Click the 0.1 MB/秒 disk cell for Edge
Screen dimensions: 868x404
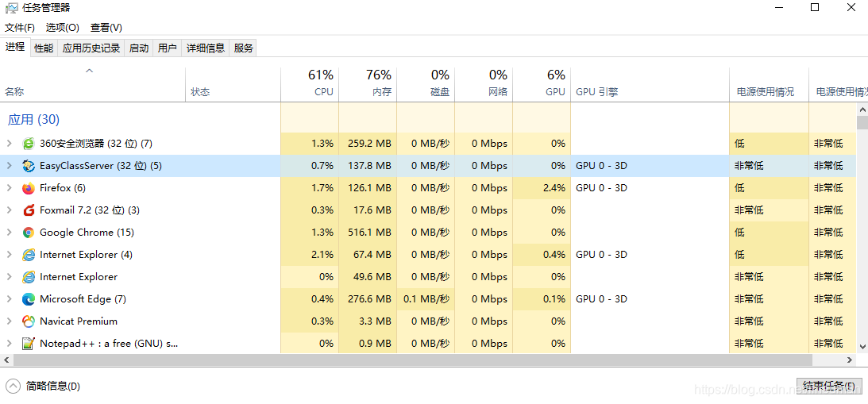click(426, 299)
